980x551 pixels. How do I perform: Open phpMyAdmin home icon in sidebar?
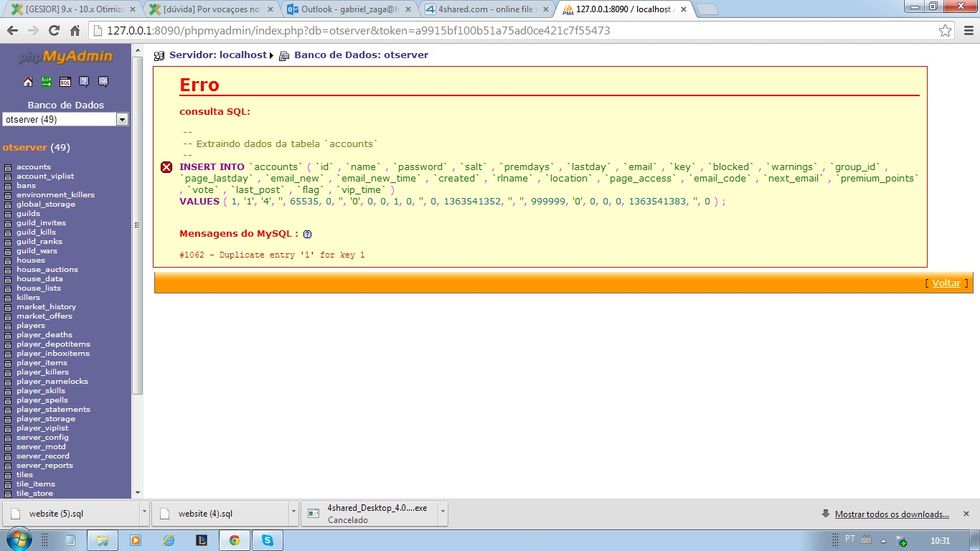point(28,82)
